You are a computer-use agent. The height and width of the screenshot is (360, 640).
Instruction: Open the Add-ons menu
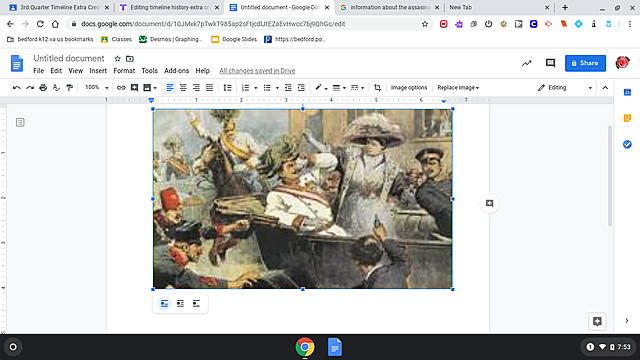[x=176, y=71]
